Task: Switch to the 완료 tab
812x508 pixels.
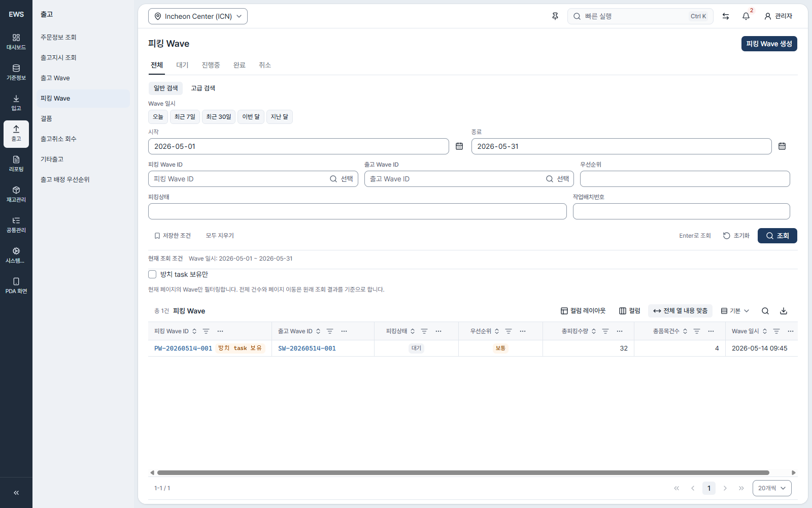Action: pos(240,65)
